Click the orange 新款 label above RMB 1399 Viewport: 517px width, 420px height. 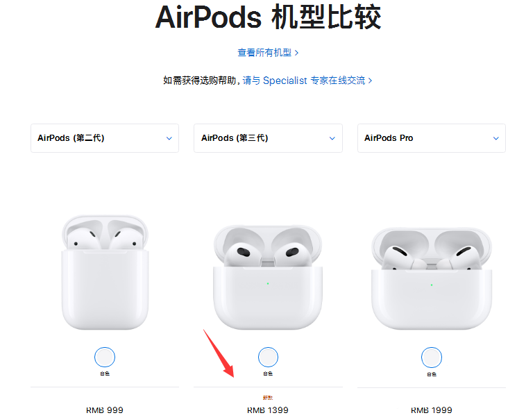(268, 398)
